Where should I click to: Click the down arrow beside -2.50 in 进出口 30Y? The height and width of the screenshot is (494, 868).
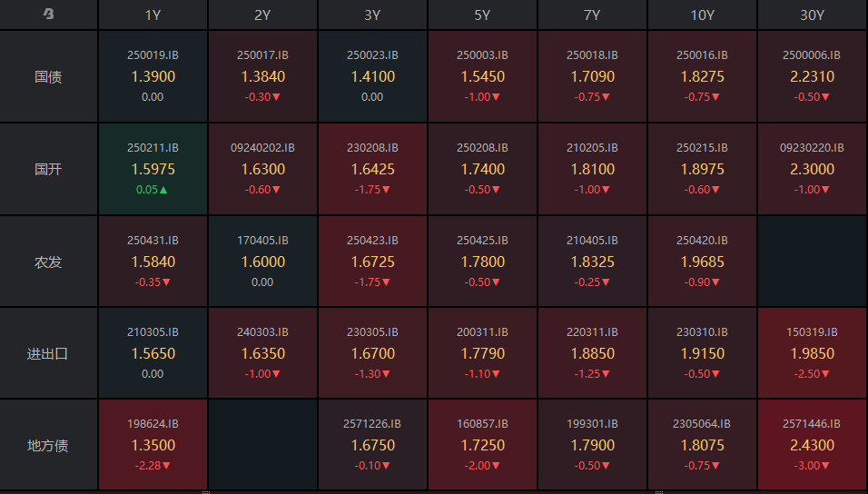tap(826, 374)
